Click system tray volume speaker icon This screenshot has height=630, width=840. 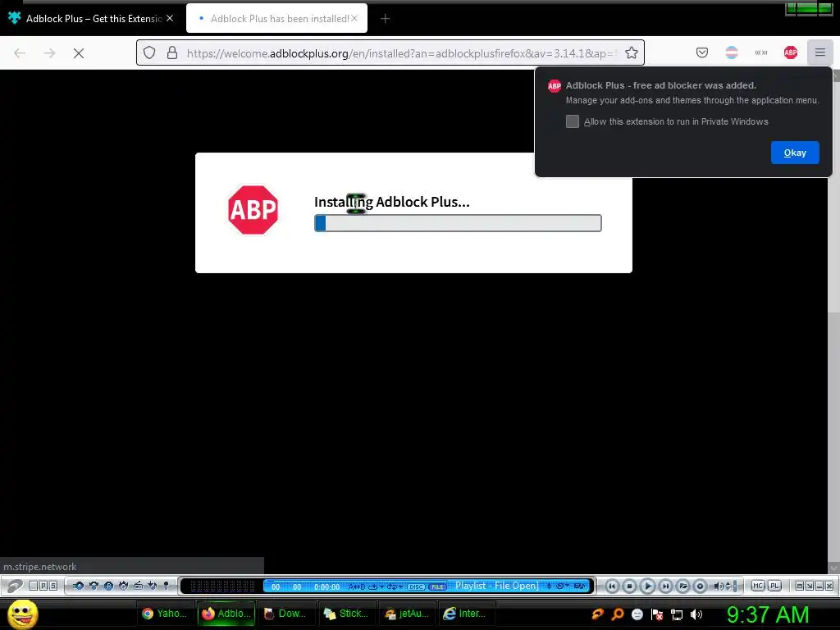(696, 614)
